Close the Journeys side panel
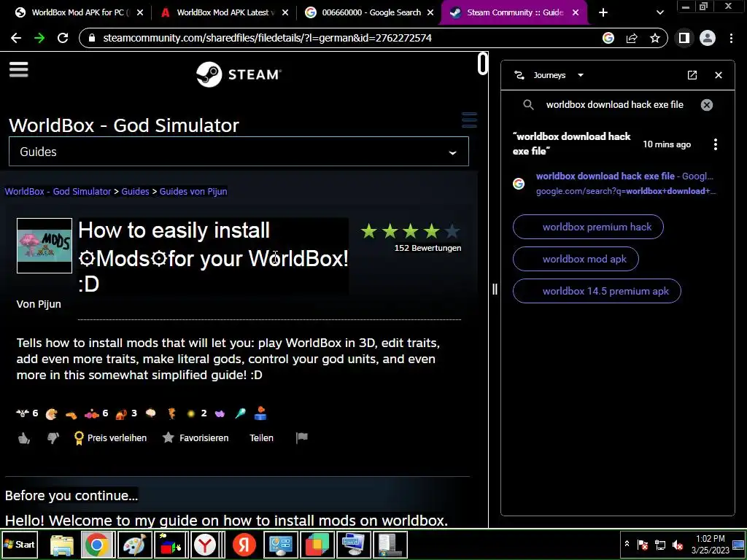The height and width of the screenshot is (560, 747). click(x=719, y=75)
